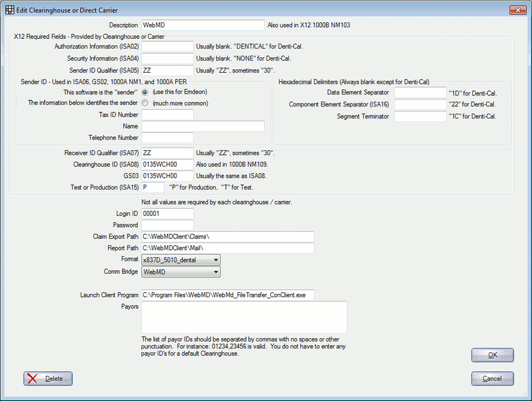Open the Format dropdown showing x837D_5010_dental
The width and height of the screenshot is (532, 401).
pyautogui.click(x=181, y=260)
